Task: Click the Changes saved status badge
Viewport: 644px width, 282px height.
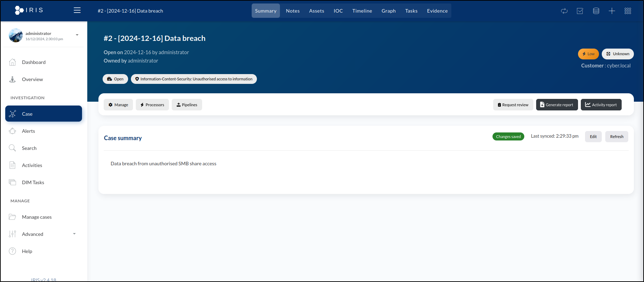Action: [x=508, y=137]
